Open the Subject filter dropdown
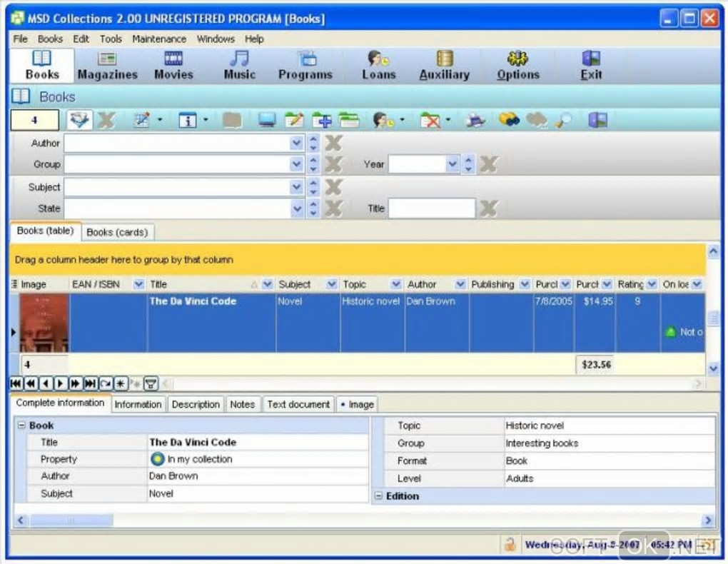The image size is (728, 564). 296,187
